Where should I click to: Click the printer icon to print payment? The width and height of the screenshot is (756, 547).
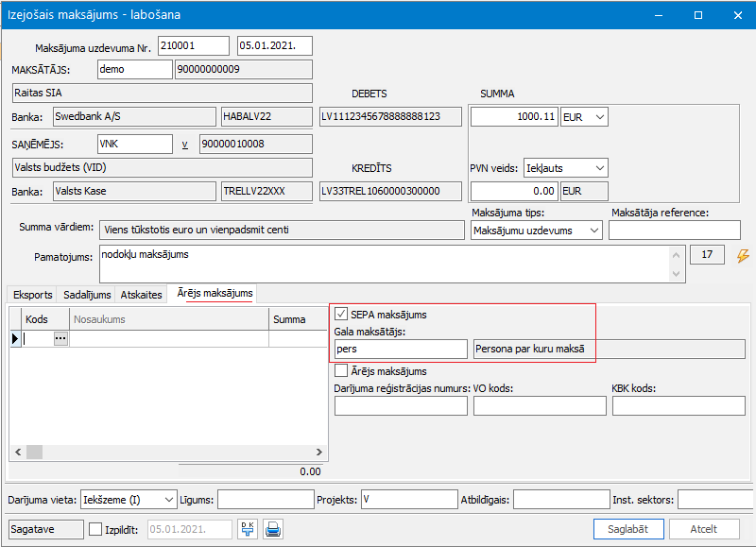click(x=273, y=529)
